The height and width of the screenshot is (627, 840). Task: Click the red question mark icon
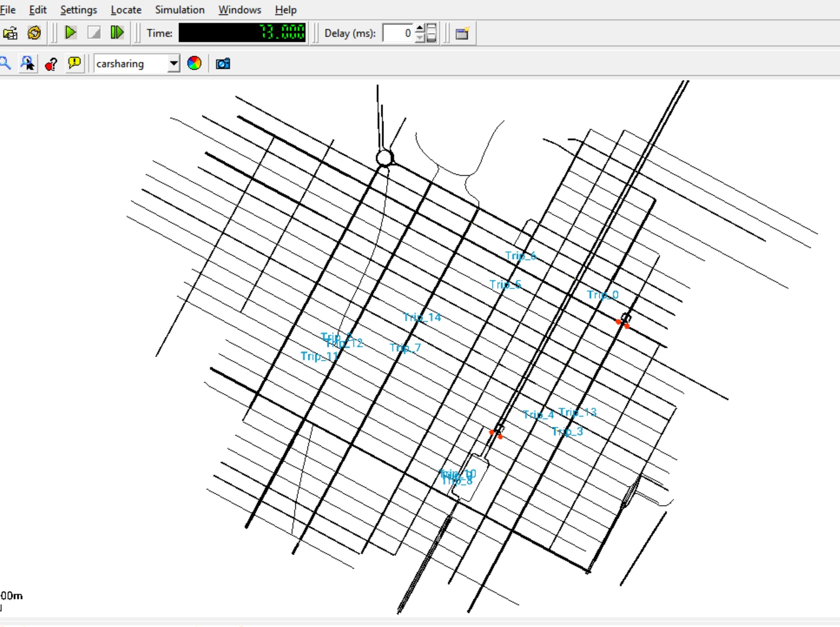pos(51,64)
